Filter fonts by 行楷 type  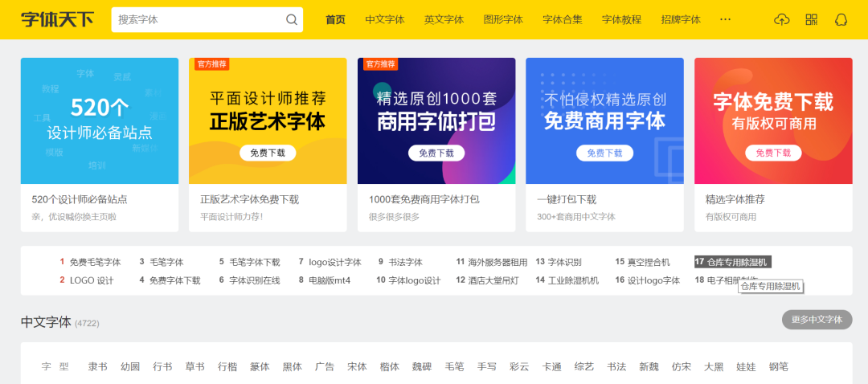pyautogui.click(x=227, y=367)
